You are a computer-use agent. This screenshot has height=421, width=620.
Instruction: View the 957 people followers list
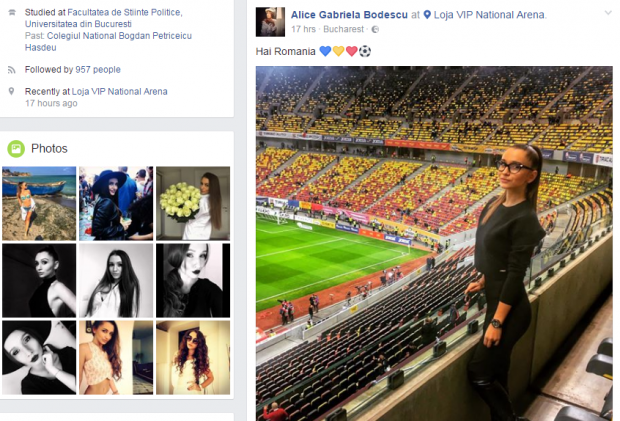98,70
